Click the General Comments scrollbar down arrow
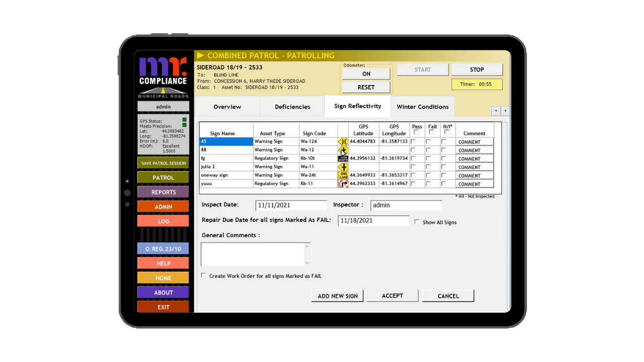Screen dimensions: 644x362 click(x=307, y=262)
